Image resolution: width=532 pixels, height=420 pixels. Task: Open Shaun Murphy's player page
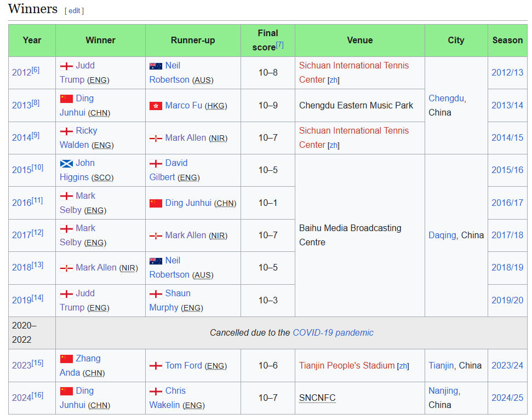[178, 294]
